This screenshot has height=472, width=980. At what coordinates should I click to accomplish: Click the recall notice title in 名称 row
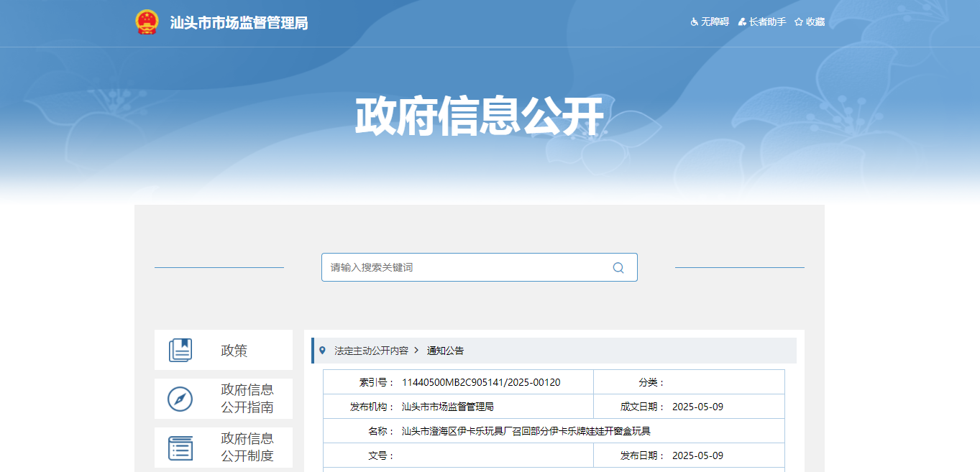[x=526, y=431]
